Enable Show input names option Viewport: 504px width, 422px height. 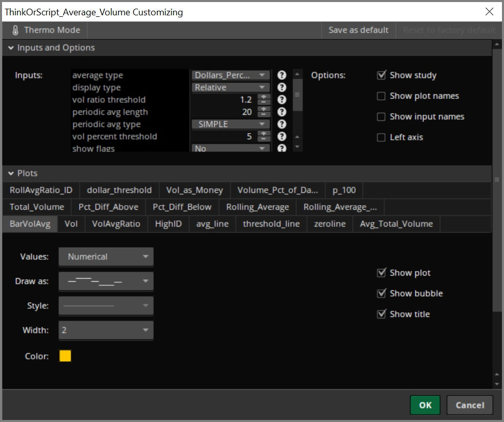click(x=381, y=116)
